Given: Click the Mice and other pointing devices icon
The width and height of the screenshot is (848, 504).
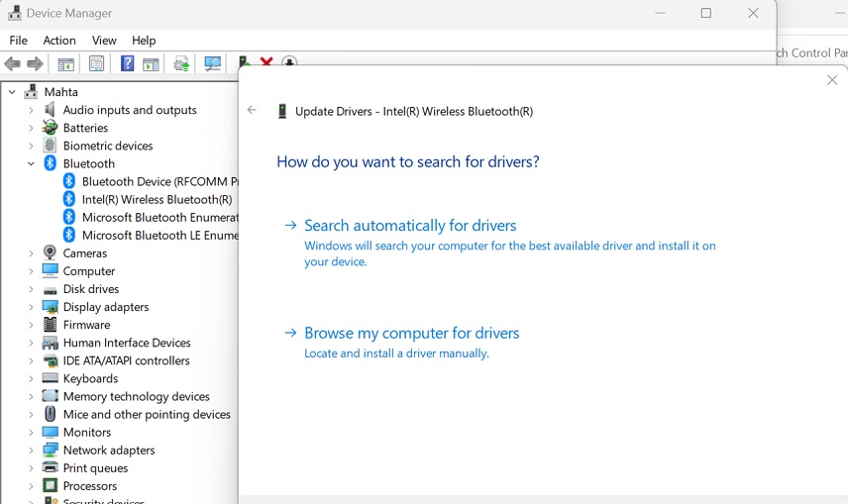Looking at the screenshot, I should click(x=50, y=414).
